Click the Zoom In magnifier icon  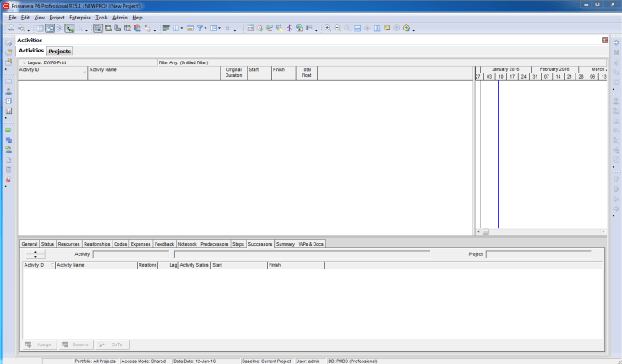coord(327,28)
